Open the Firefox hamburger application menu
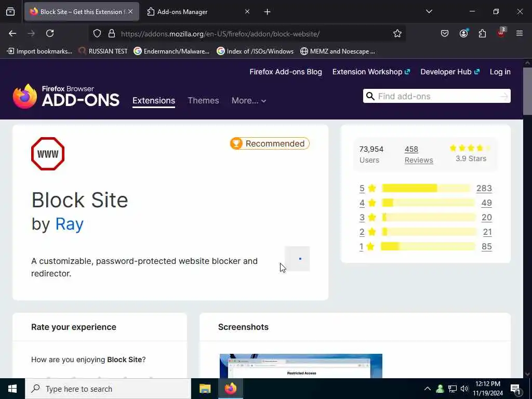The image size is (532, 399). 520,33
